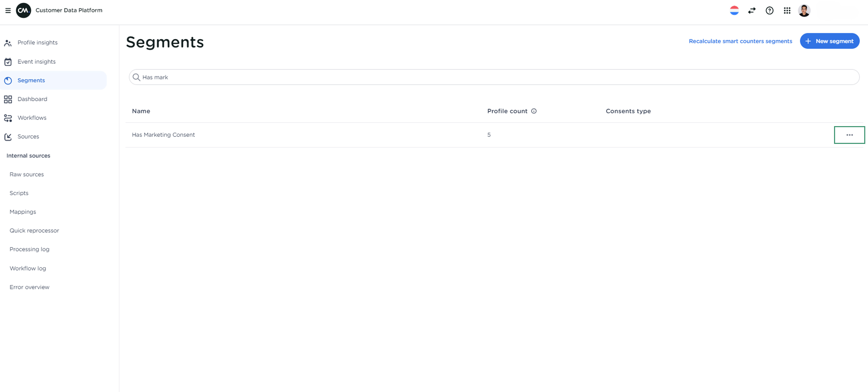Image resolution: width=868 pixels, height=392 pixels.
Task: Open the hamburger menu icon
Action: coord(8,10)
